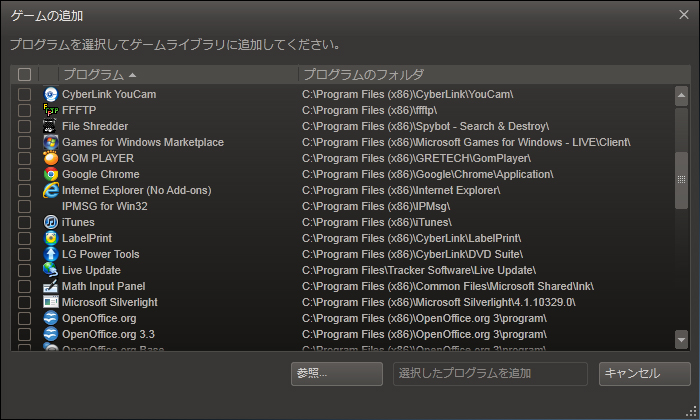Click the Spybot - Search & Destroy folder path
Viewport: 700px width, 420px height.
(x=425, y=126)
